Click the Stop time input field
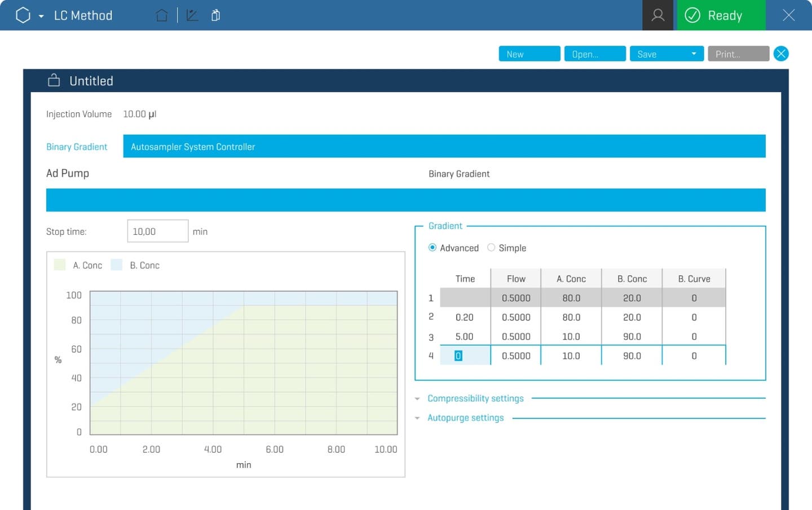This screenshot has width=812, height=510. pyautogui.click(x=157, y=231)
